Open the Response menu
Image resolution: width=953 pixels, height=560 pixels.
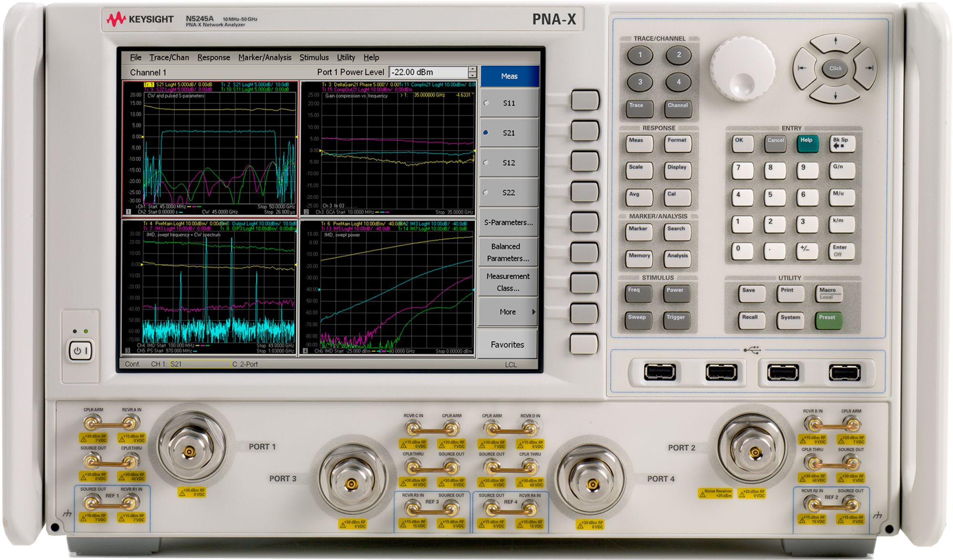click(x=213, y=58)
